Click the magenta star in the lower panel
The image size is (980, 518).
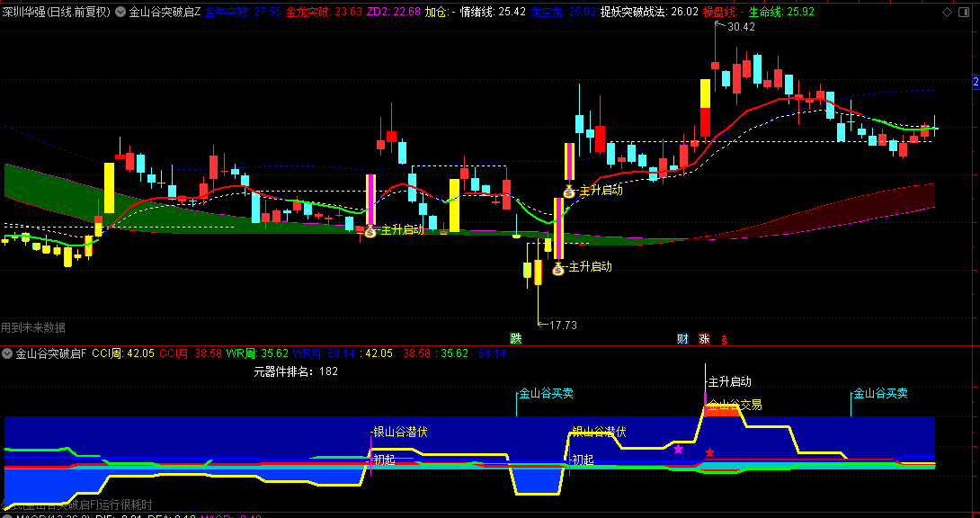click(678, 449)
